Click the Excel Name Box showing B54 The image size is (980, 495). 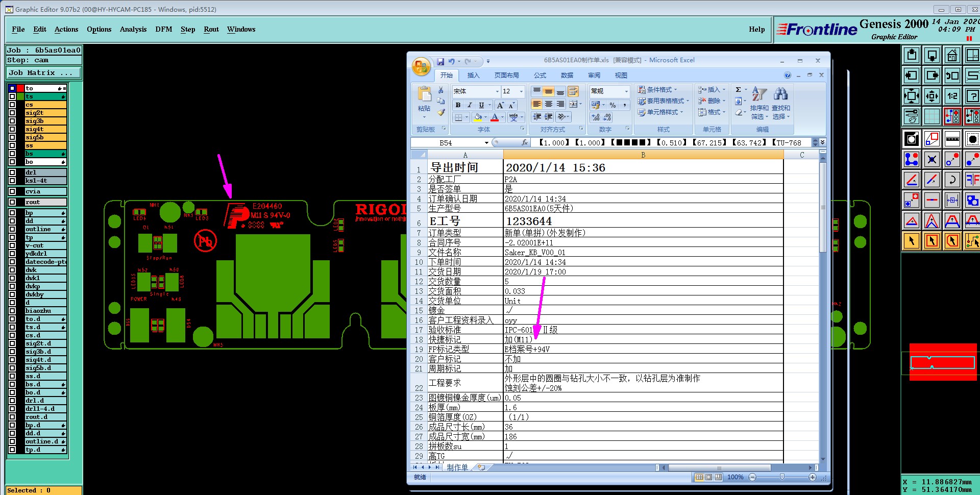click(x=447, y=143)
